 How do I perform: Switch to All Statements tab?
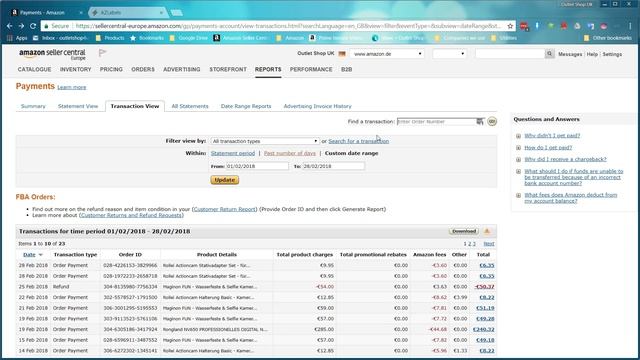190,106
